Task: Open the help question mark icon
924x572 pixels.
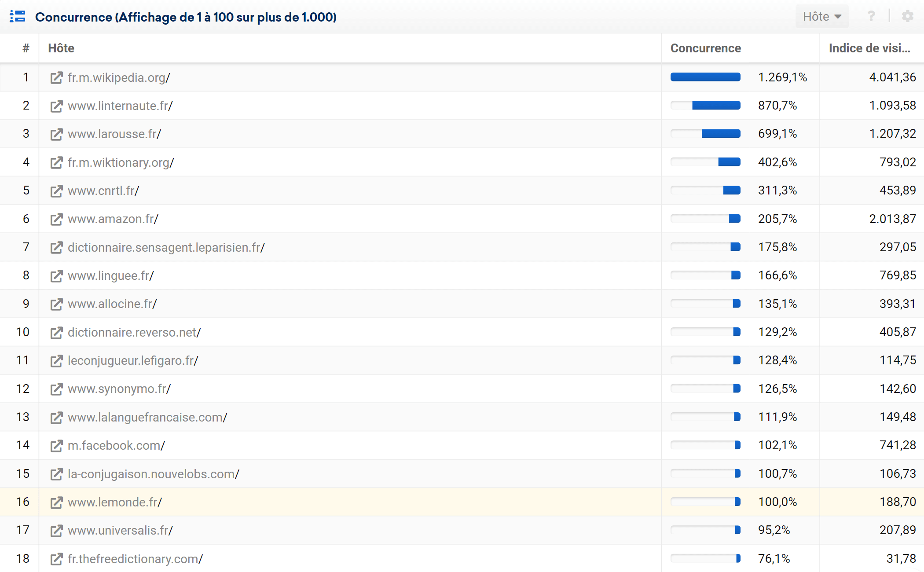Action: (x=871, y=16)
